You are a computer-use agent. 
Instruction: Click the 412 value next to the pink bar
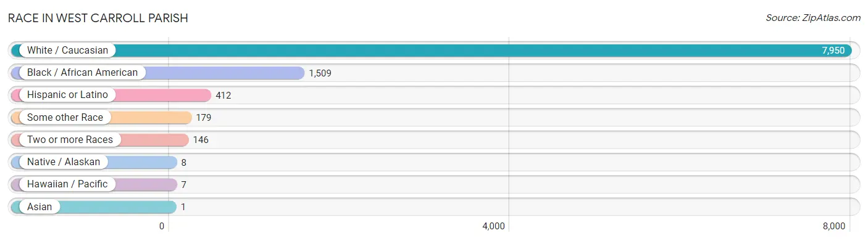click(223, 95)
